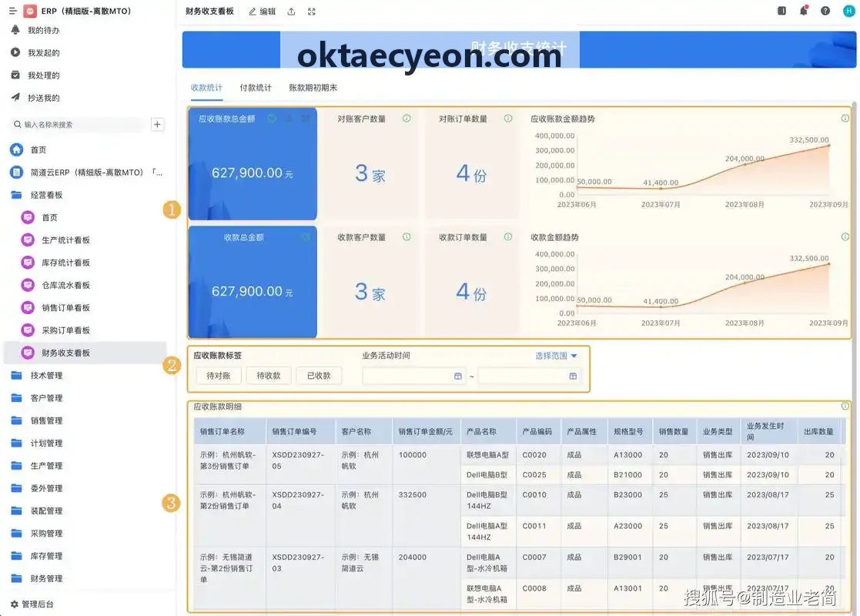Go to 首页 with home icon
860x616 pixels.
[x=38, y=149]
